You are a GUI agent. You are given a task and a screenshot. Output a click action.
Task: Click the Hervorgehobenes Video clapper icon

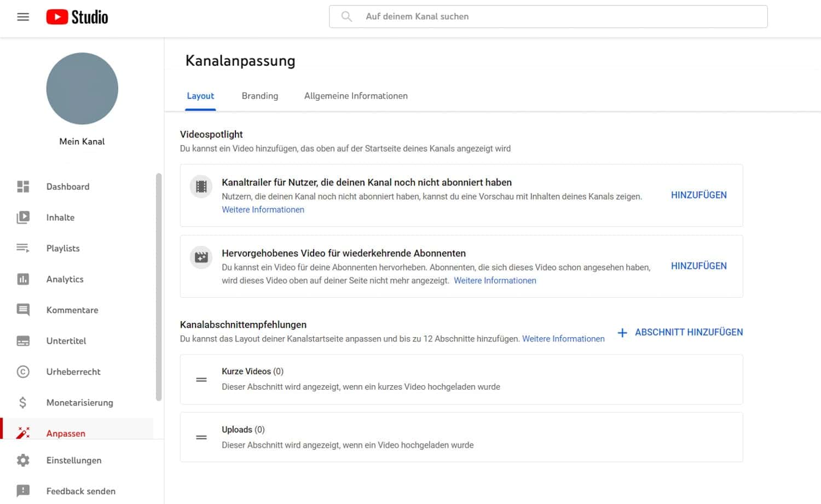click(x=201, y=257)
